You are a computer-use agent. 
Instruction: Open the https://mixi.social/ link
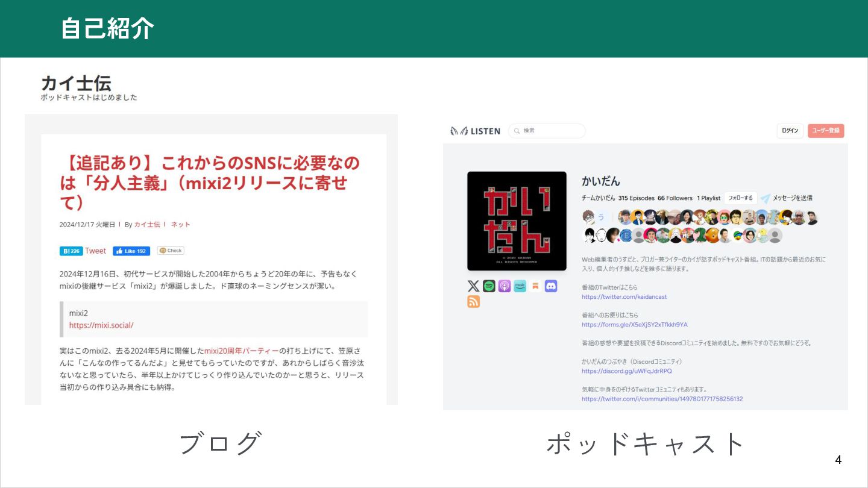pos(101,325)
